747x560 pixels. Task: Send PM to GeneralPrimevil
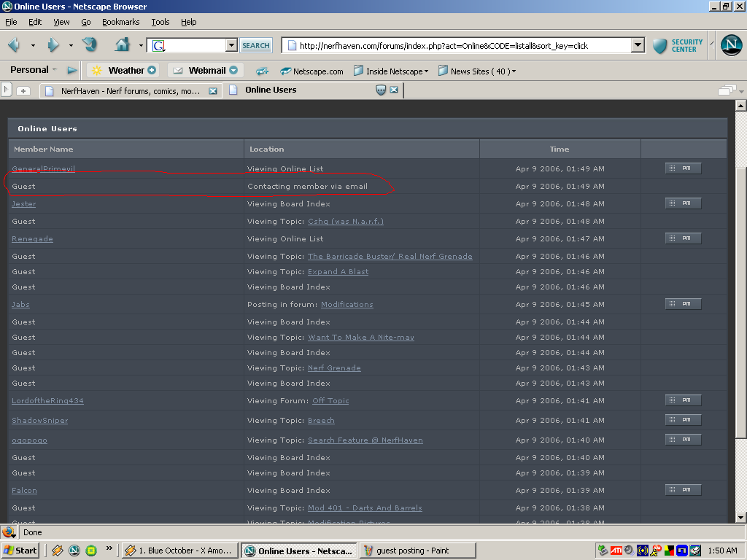pyautogui.click(x=683, y=168)
